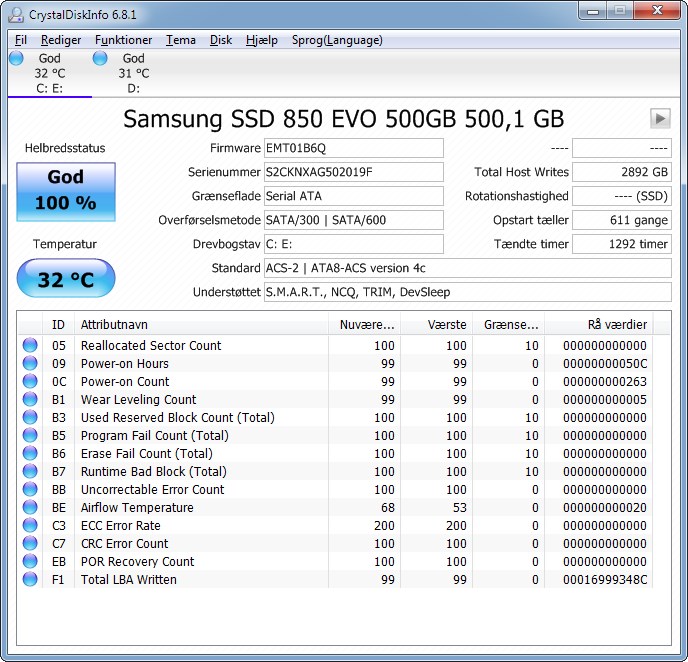Click the 32 °C temperature button
Viewport: 688px width, 662px height.
click(66, 278)
